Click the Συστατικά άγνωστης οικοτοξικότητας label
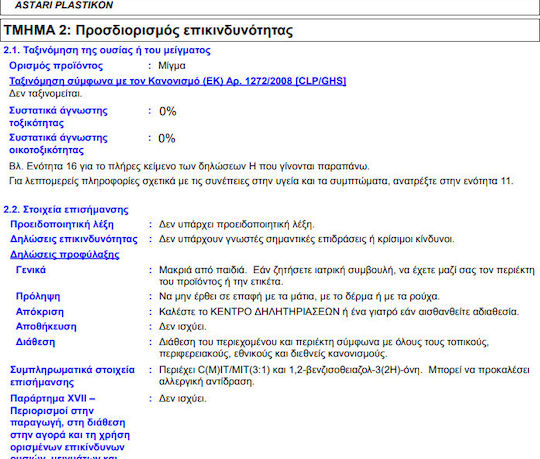Viewport: 540px width, 459px height. [58, 144]
